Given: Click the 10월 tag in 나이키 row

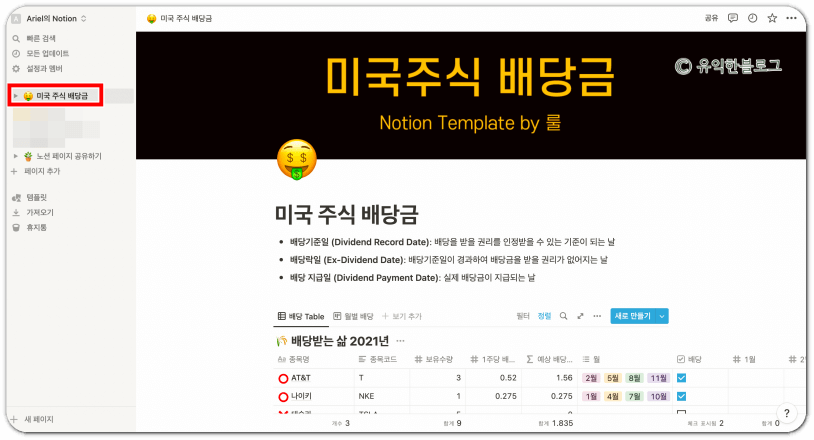Looking at the screenshot, I should [658, 396].
